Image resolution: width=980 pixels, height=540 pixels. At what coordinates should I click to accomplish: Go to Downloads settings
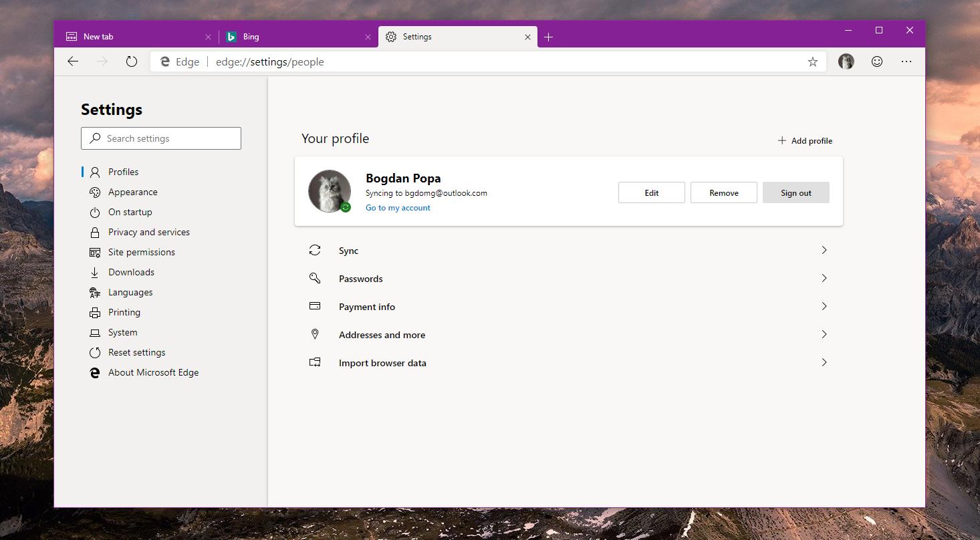(131, 272)
